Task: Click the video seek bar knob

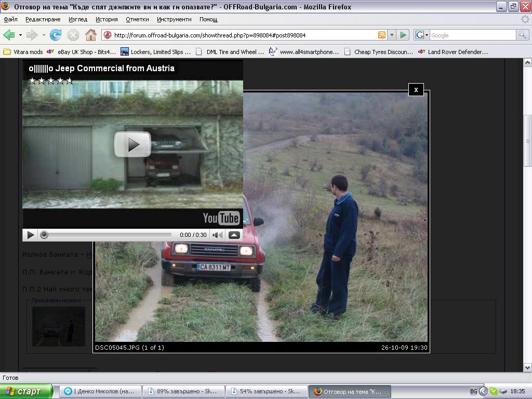Action: [44, 235]
